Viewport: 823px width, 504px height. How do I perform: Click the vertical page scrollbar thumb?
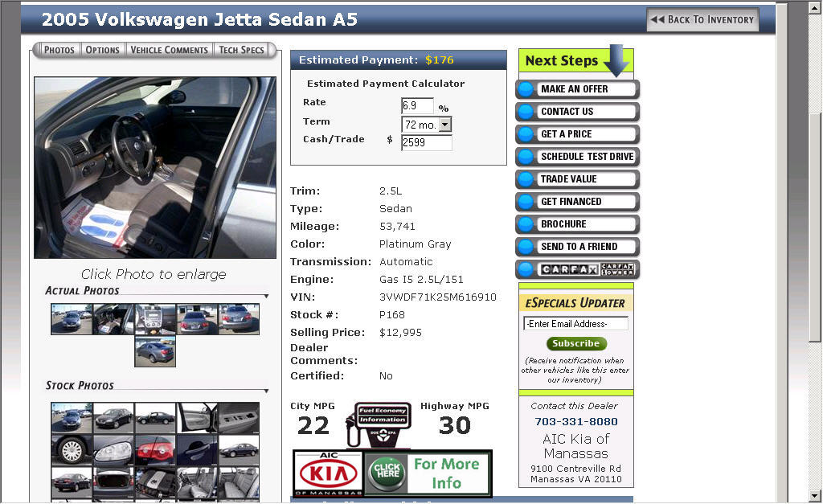(814, 227)
